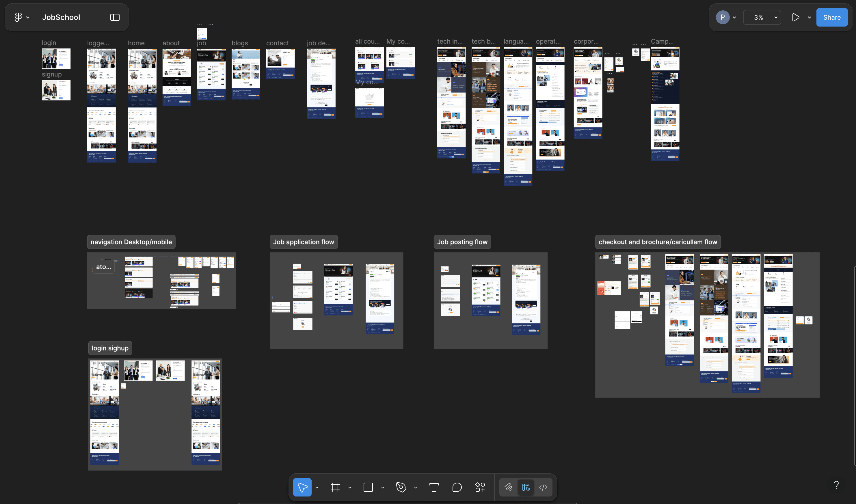The height and width of the screenshot is (504, 856).
Task: Click the P user avatar
Action: click(723, 17)
